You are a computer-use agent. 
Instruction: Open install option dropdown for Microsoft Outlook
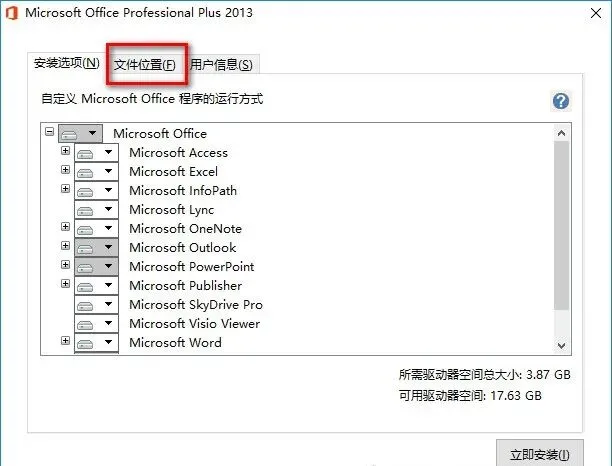(96, 247)
